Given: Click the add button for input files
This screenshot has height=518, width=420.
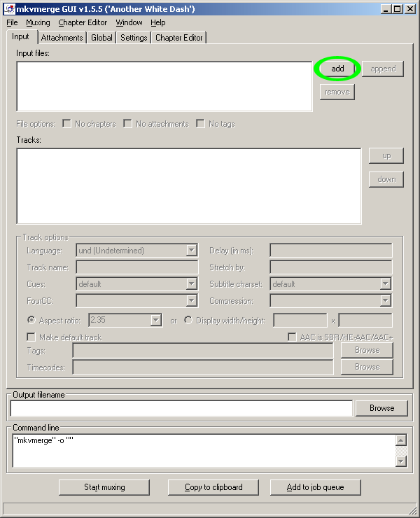Looking at the screenshot, I should point(337,69).
